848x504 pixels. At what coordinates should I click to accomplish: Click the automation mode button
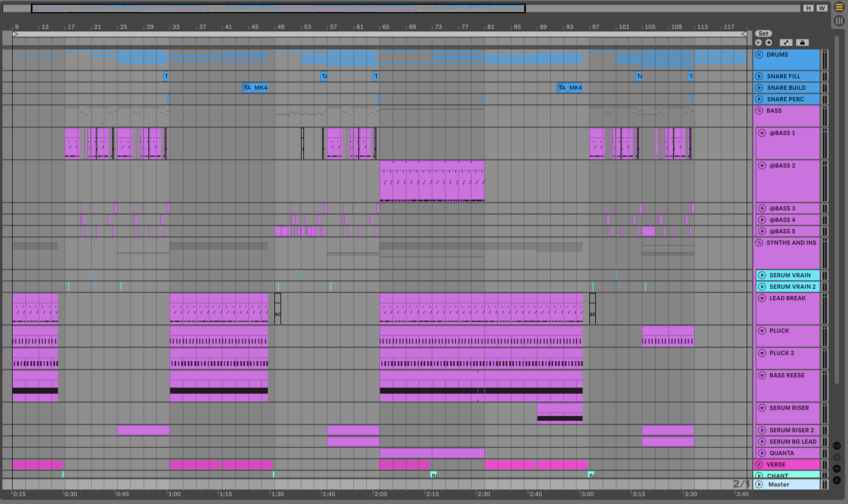coord(786,43)
